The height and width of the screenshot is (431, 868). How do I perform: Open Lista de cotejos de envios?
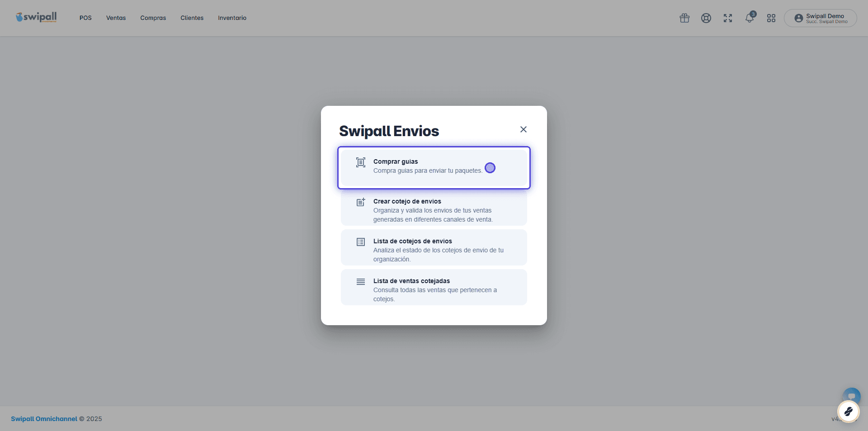click(x=434, y=247)
